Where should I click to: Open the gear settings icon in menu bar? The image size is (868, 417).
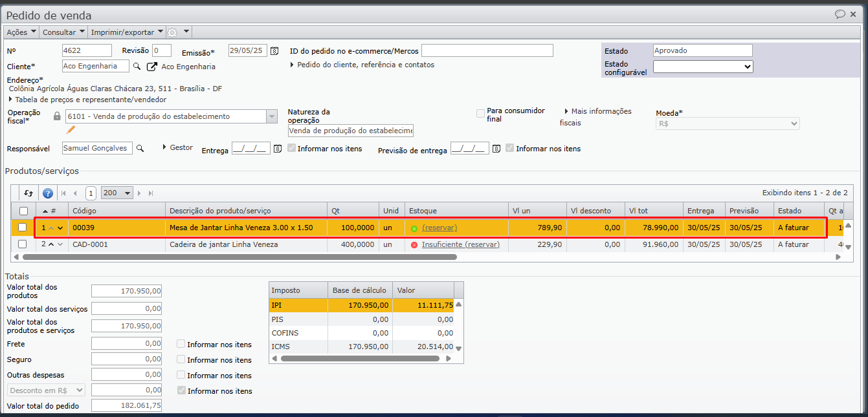172,32
